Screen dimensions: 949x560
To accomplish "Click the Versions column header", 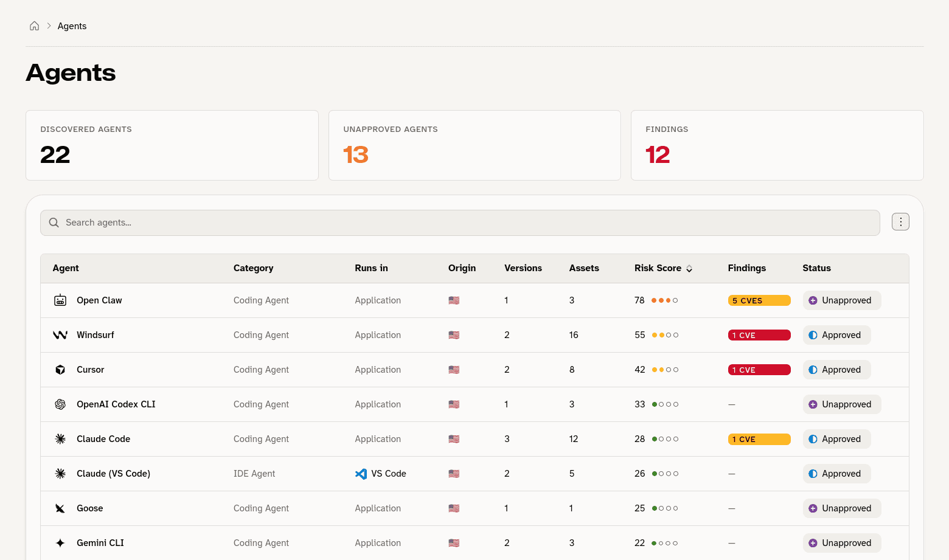I will [523, 268].
